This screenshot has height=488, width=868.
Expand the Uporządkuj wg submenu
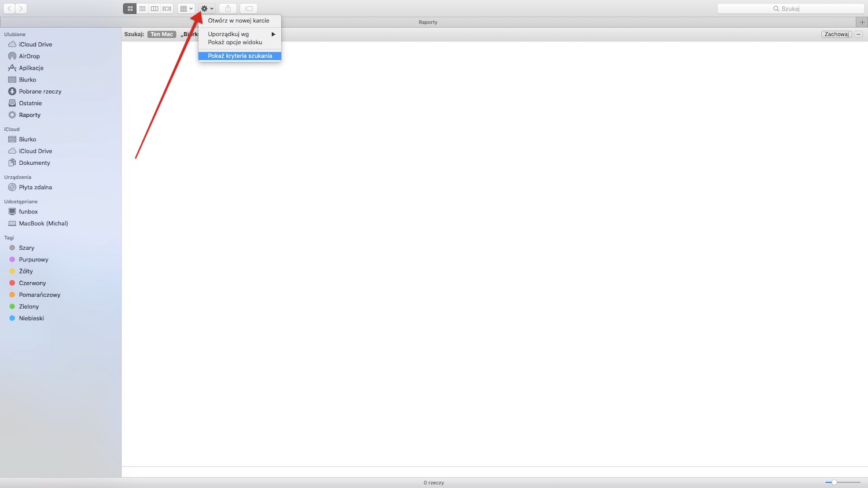pos(240,34)
